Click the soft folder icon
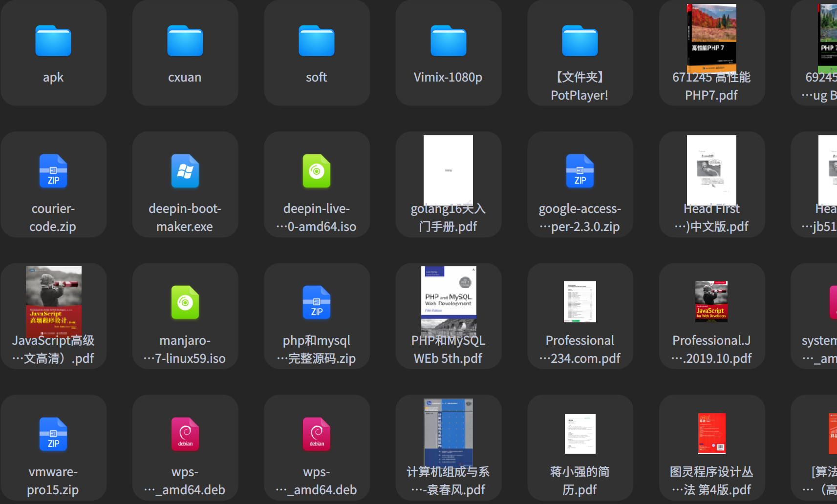The height and width of the screenshot is (504, 837). [317, 41]
